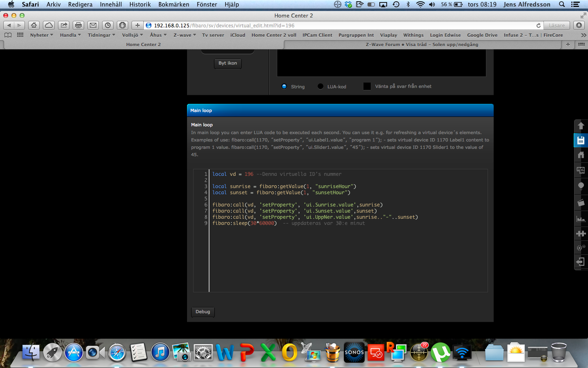Check Vänta på svar från enhet
This screenshot has height=368, width=588.
click(367, 86)
